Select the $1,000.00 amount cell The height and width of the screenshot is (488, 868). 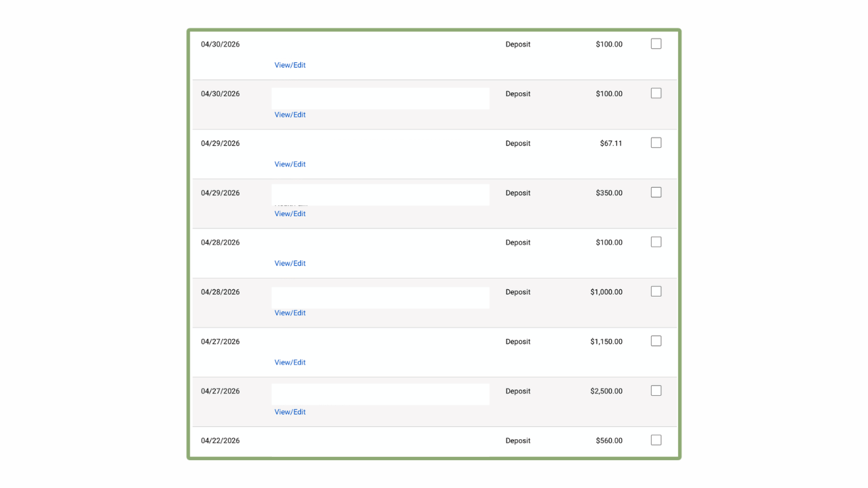(x=606, y=291)
